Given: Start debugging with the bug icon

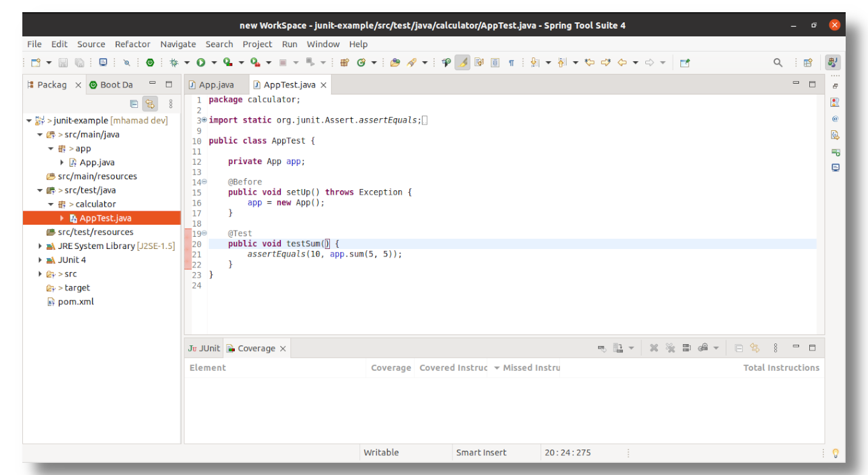Looking at the screenshot, I should [174, 63].
